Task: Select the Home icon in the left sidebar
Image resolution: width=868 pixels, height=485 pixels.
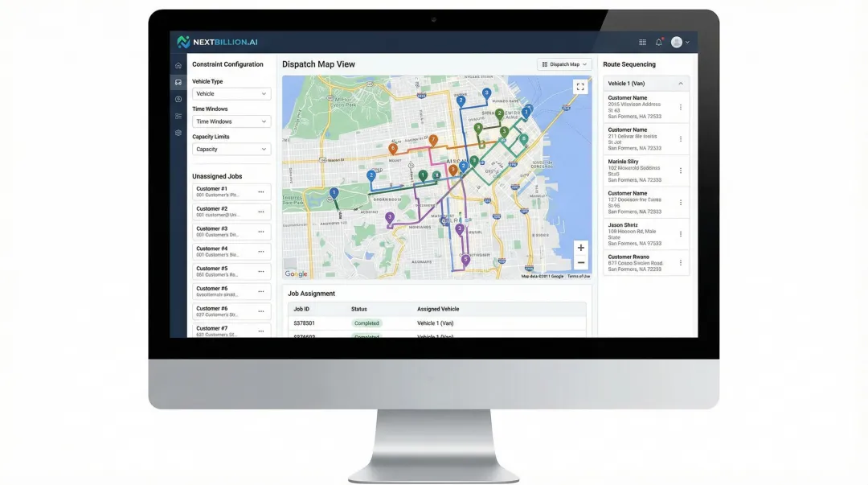Action: [176, 65]
